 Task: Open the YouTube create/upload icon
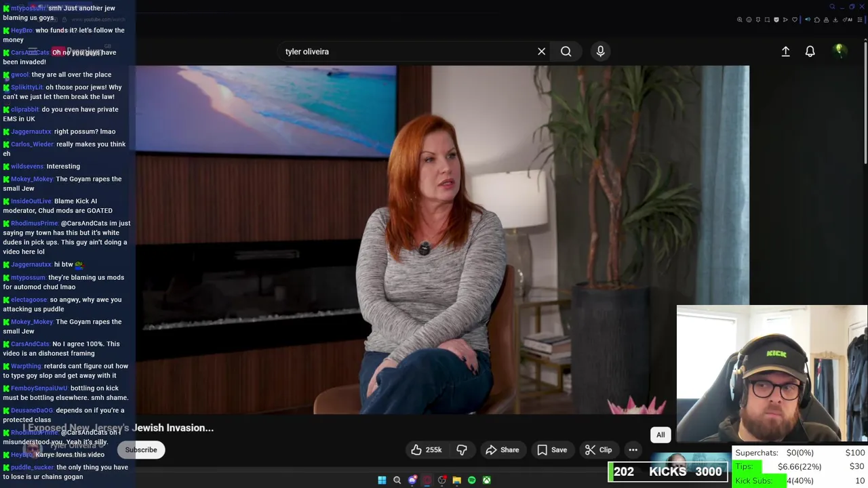(x=785, y=52)
